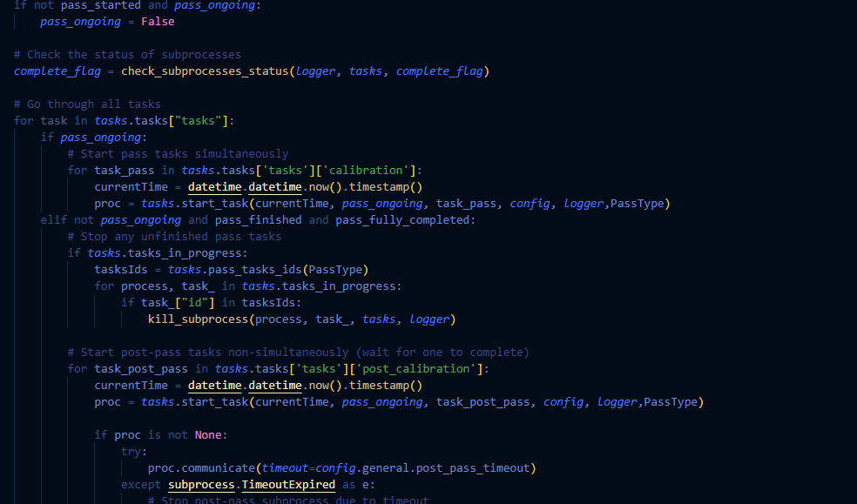Click the comment 'Check the status of subprocesses'
The height and width of the screenshot is (504, 857).
pyautogui.click(x=127, y=54)
